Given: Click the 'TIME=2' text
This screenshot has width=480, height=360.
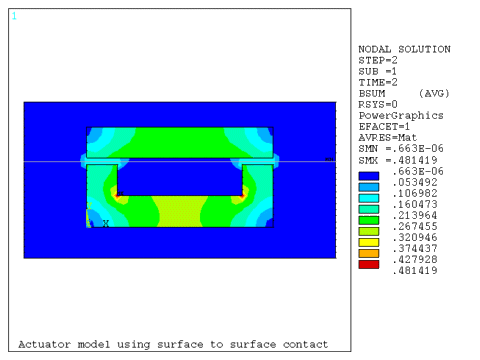Looking at the screenshot, I should coord(378,82).
